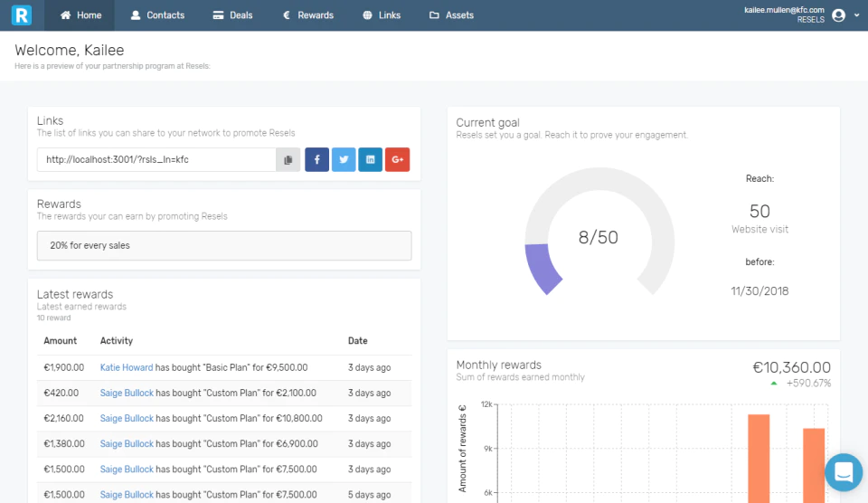868x503 pixels.
Task: Share the link on Twitter
Action: pyautogui.click(x=344, y=159)
